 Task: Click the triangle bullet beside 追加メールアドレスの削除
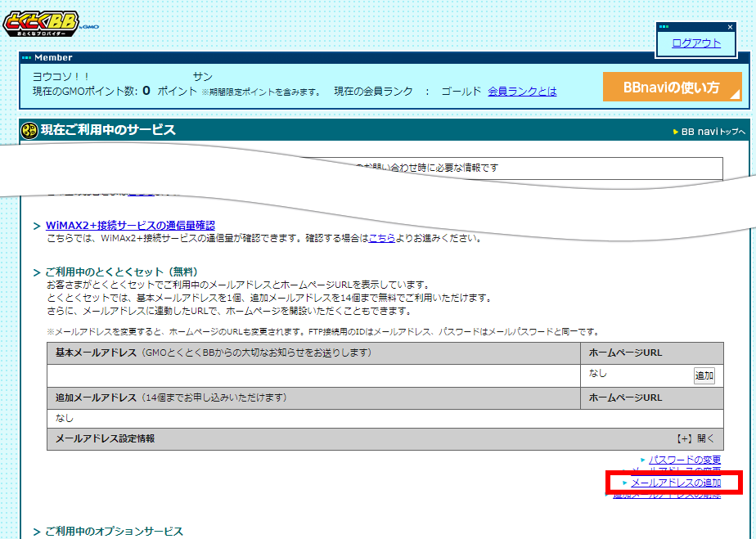click(x=605, y=495)
